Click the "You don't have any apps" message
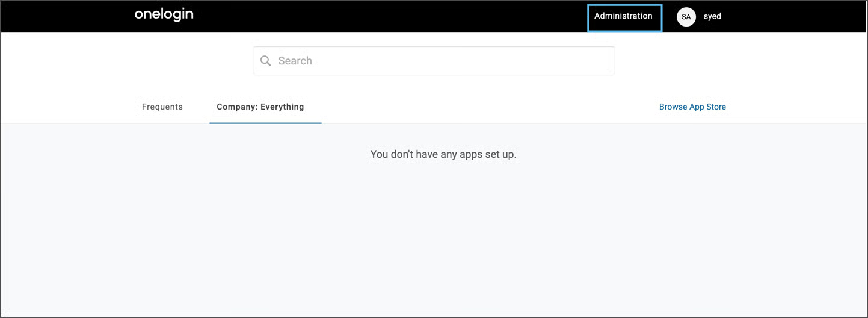Image resolution: width=868 pixels, height=318 pixels. [x=443, y=154]
